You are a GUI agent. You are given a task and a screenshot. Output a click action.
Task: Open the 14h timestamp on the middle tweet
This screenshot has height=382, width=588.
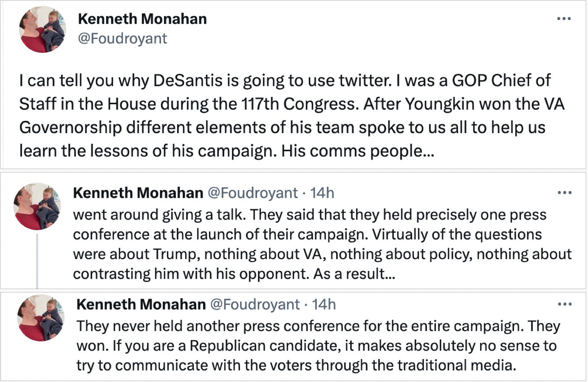[x=322, y=193]
